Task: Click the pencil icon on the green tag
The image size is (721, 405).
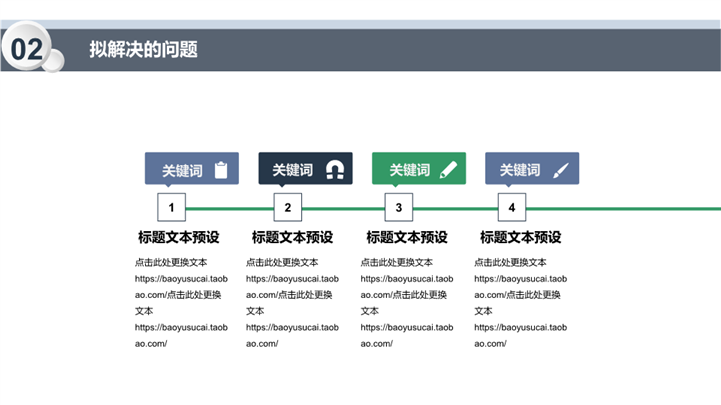Action: (448, 170)
